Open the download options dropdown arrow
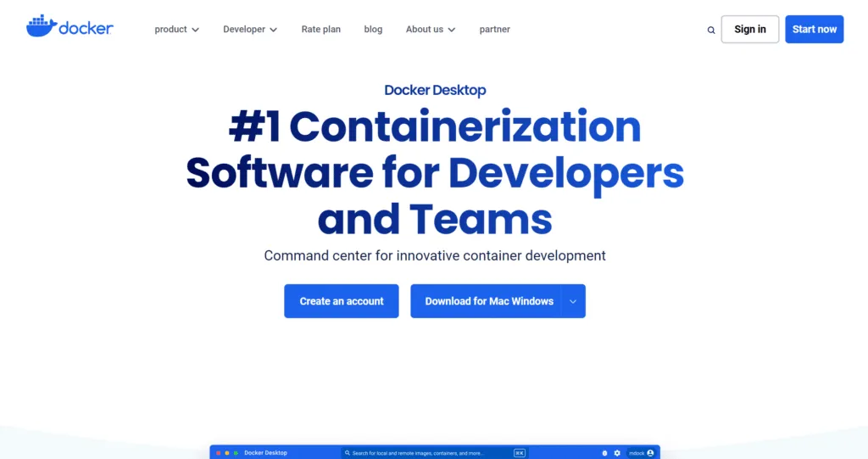The image size is (868, 459). tap(574, 301)
